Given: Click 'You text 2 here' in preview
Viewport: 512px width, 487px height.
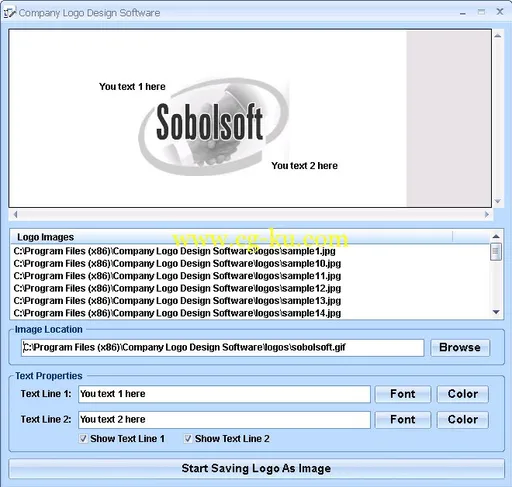Looking at the screenshot, I should point(304,166).
